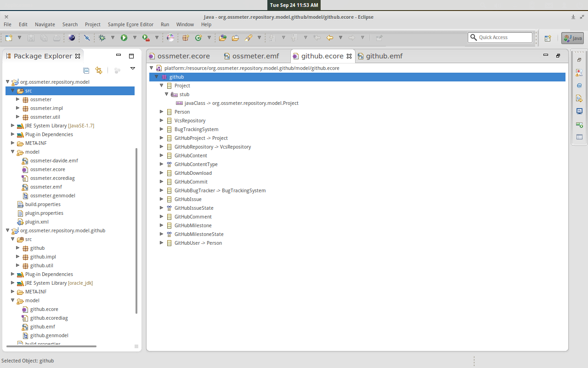Click the bottom table icon in right trim

tap(579, 137)
